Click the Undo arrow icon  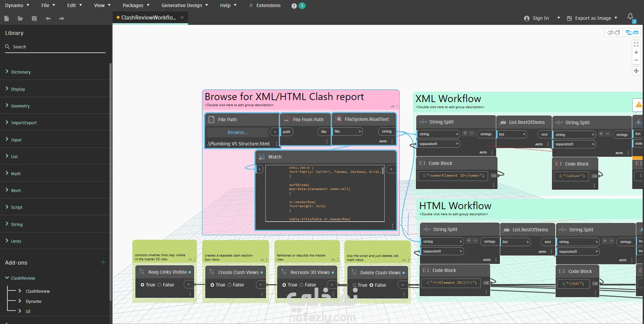pyautogui.click(x=48, y=18)
